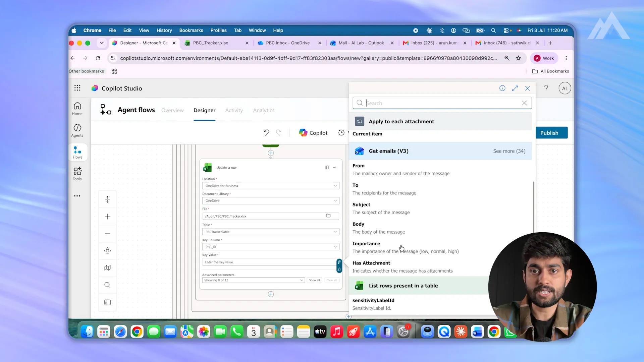Open the flow version history clock icon
The width and height of the screenshot is (644, 362).
coord(341,133)
